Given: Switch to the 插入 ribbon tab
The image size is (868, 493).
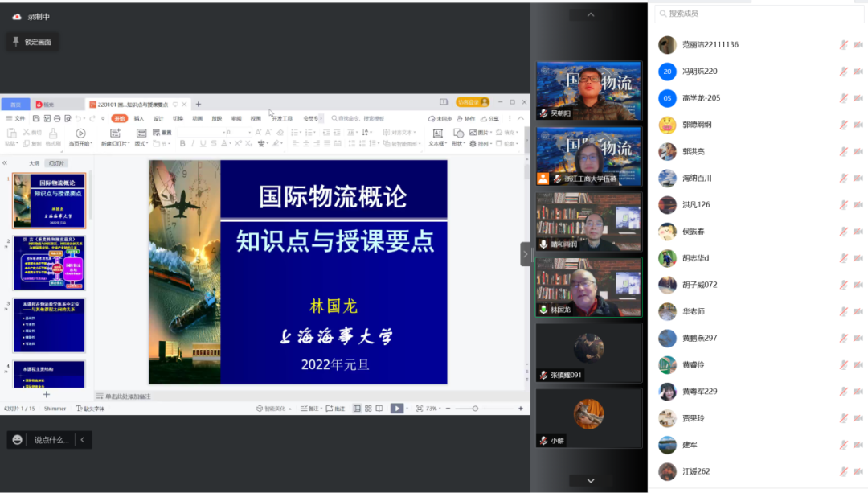Looking at the screenshot, I should (x=140, y=117).
